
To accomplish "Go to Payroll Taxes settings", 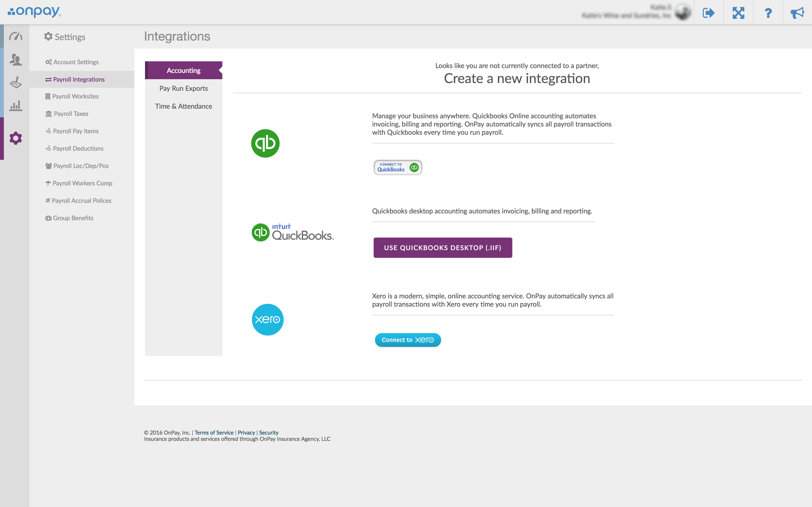I will [71, 114].
